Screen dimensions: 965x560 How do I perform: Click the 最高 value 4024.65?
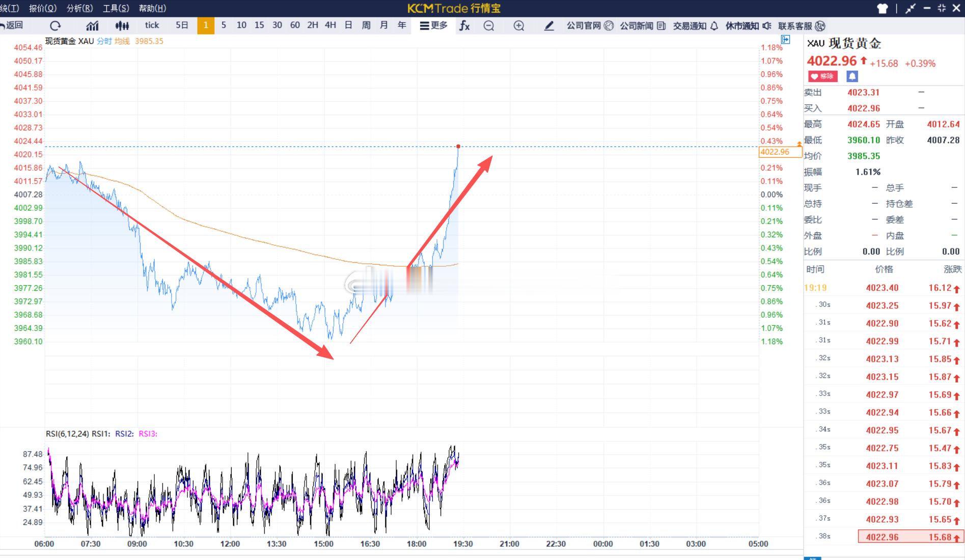(x=864, y=124)
